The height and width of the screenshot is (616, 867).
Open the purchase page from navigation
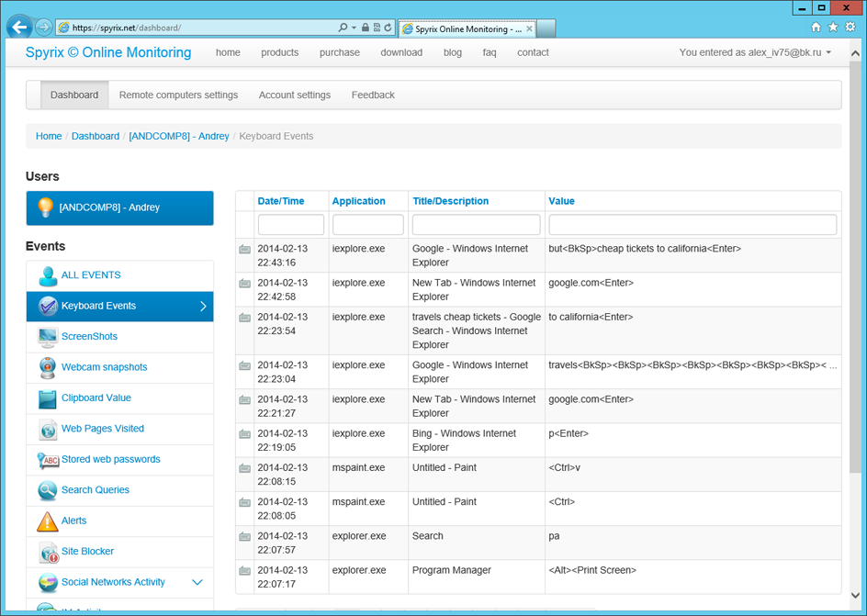[x=339, y=52]
